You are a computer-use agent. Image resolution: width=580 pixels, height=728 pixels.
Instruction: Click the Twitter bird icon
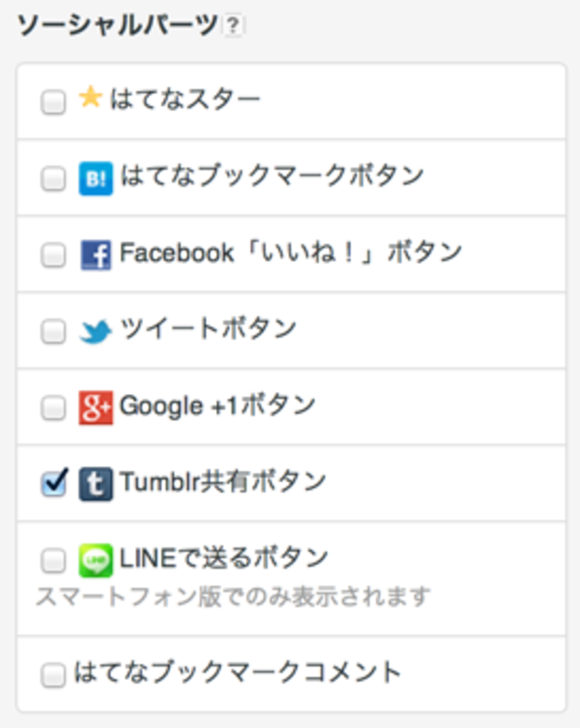[x=95, y=332]
